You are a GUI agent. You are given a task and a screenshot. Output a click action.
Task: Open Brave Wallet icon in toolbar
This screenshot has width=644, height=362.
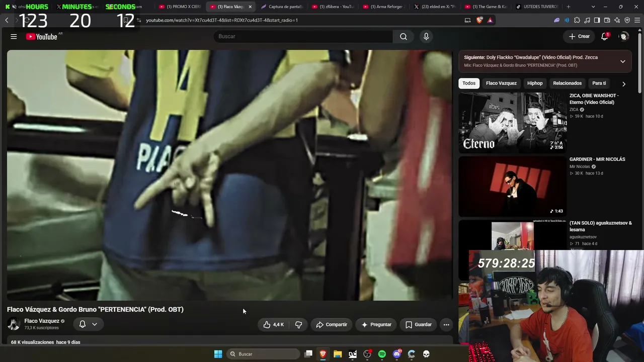[x=607, y=20]
